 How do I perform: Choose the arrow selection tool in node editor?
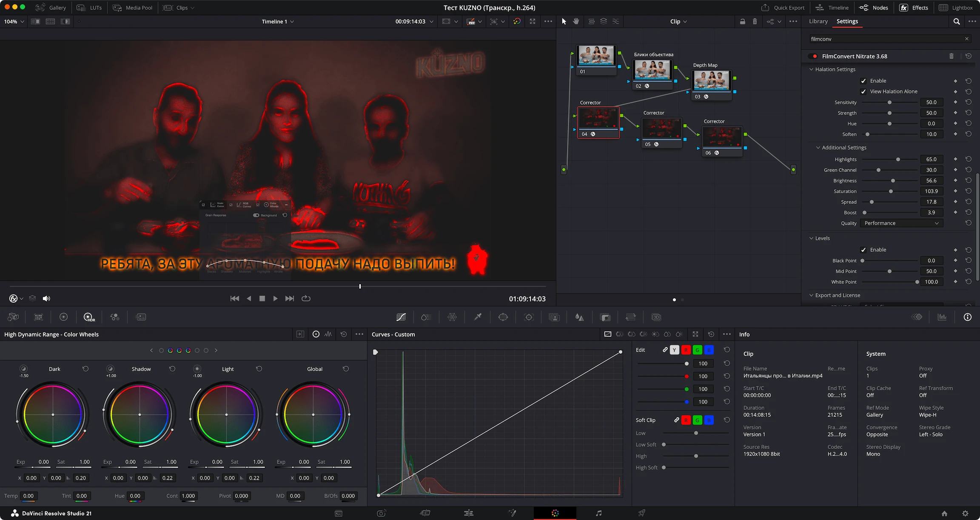coord(564,21)
